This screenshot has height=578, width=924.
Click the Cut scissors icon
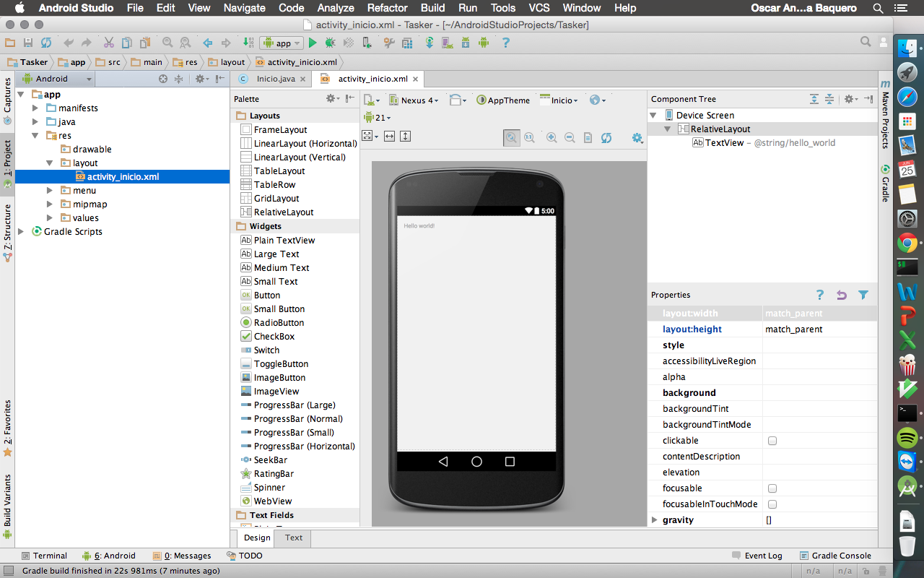[108, 43]
